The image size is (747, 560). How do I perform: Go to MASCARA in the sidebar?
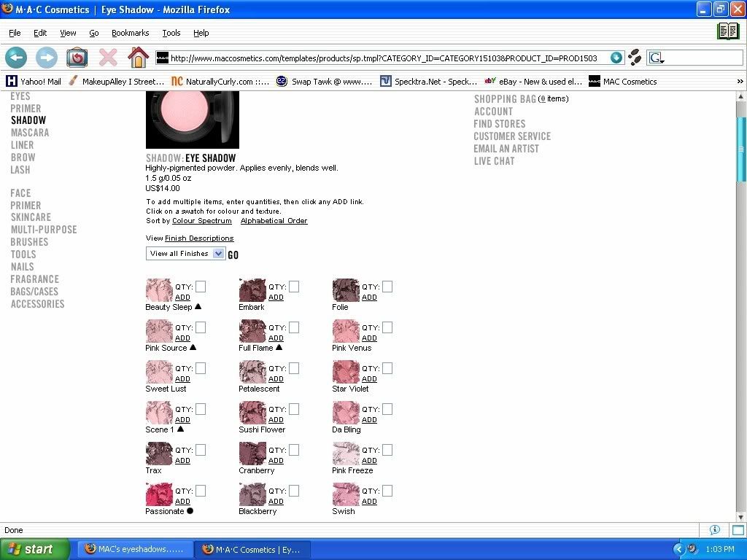(x=30, y=133)
